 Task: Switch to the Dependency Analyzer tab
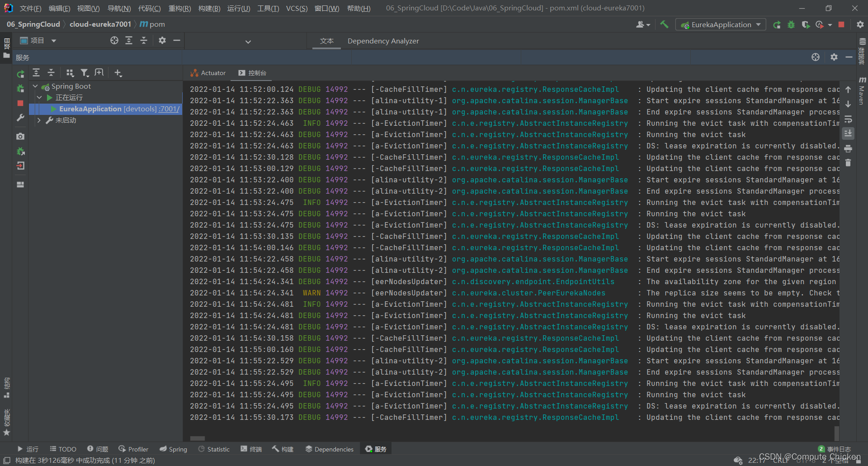[x=382, y=41]
